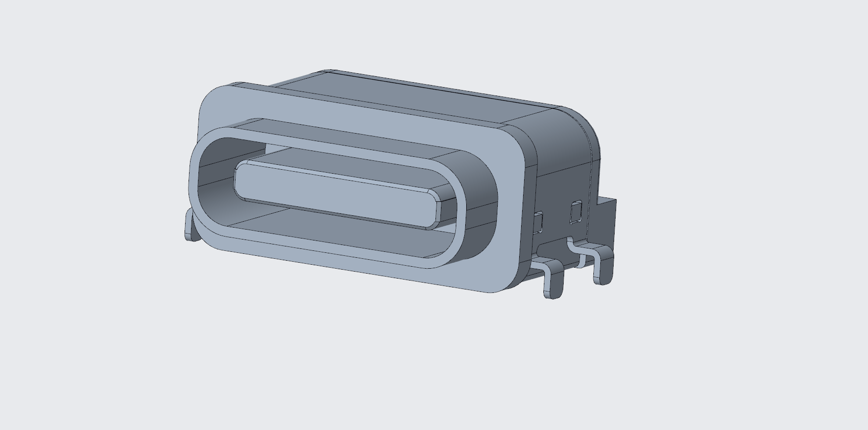Screen dimensions: 868x430
Task: Click the rectangular slot nearest the flange
Action: click(538, 222)
